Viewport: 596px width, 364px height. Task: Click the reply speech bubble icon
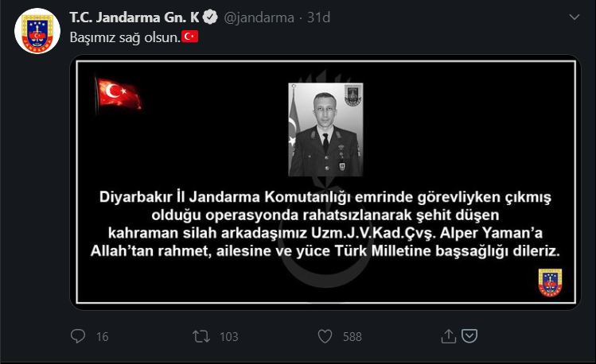pyautogui.click(x=78, y=336)
